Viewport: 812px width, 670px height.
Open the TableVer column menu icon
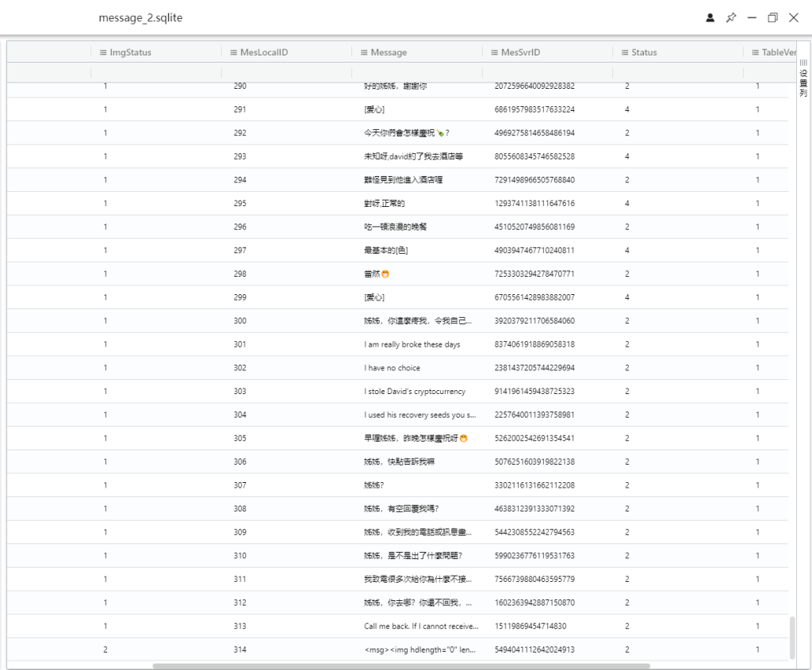[756, 52]
